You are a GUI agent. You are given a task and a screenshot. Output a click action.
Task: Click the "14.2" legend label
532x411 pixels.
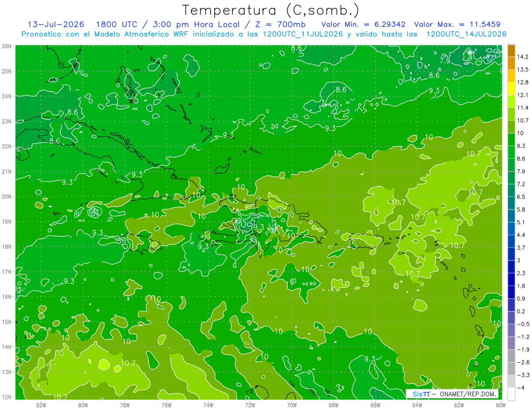tap(523, 56)
